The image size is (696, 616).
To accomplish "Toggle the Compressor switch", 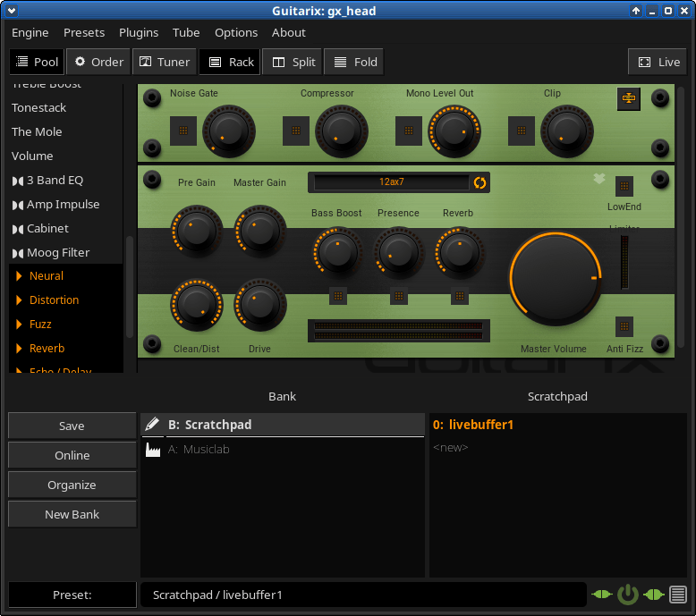I will 296,131.
